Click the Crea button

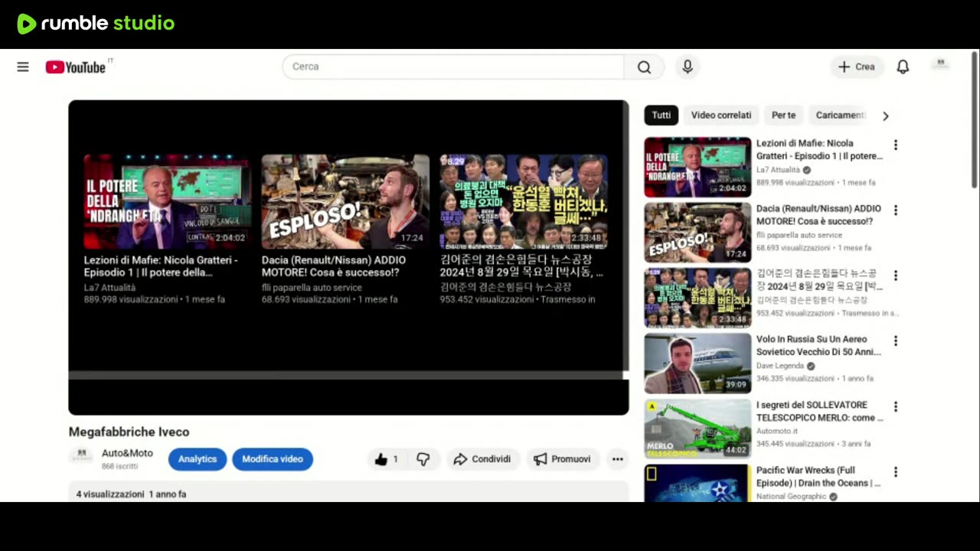(x=857, y=67)
